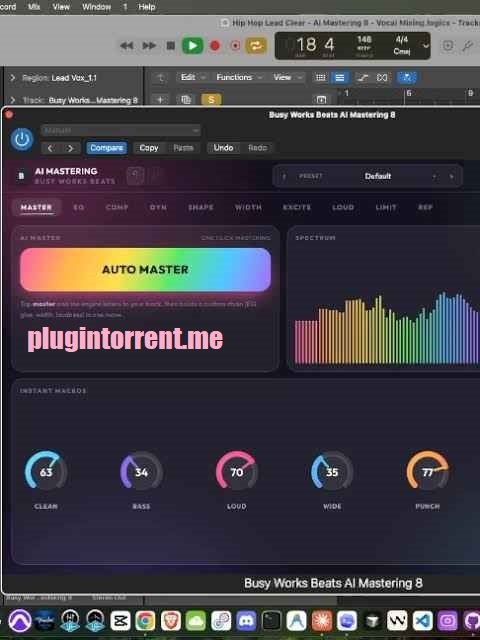The image size is (480, 640).
Task: Click the add track plus button
Action: click(160, 100)
